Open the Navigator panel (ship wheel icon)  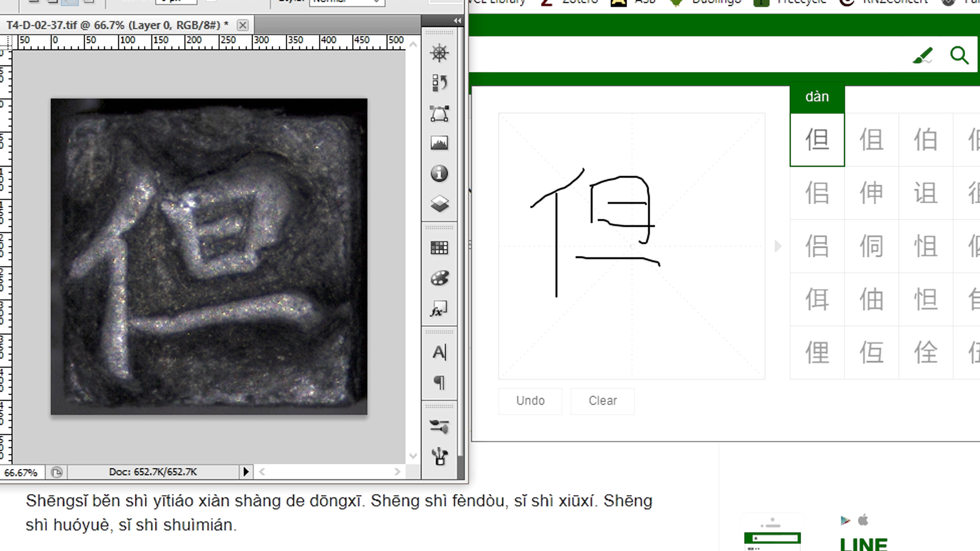click(439, 53)
